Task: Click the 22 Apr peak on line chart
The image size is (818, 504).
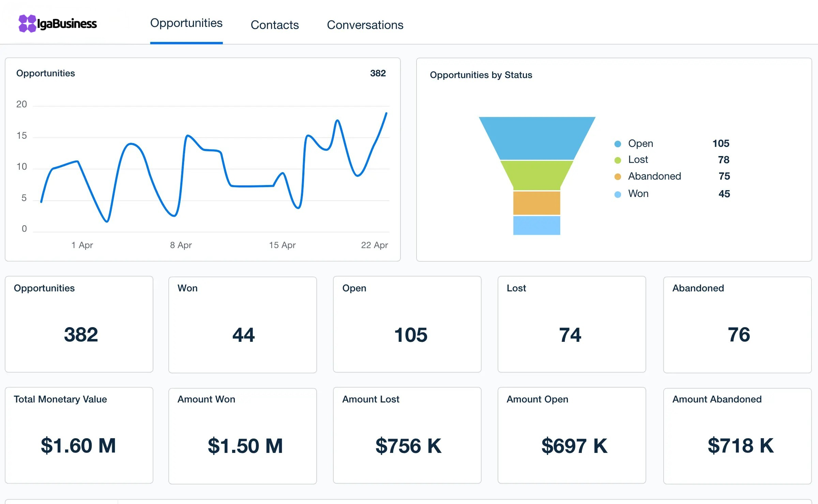Action: pyautogui.click(x=386, y=113)
